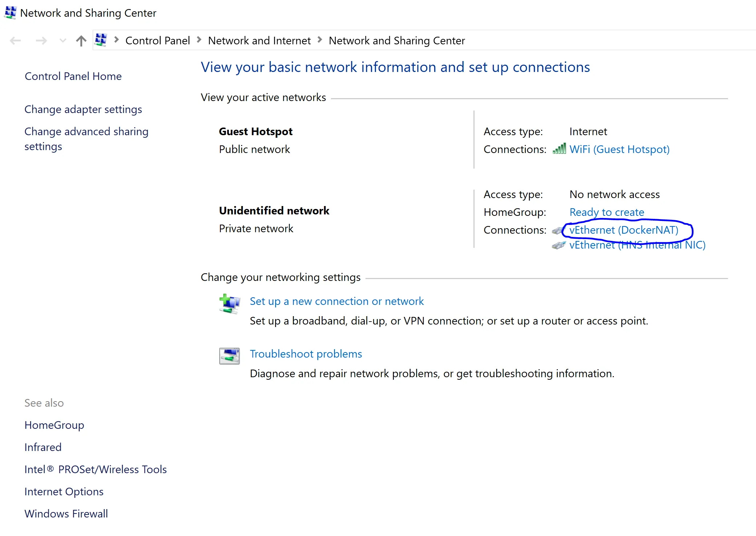Click the View your active networks heading
Screen dimensions: 756x536
[263, 97]
